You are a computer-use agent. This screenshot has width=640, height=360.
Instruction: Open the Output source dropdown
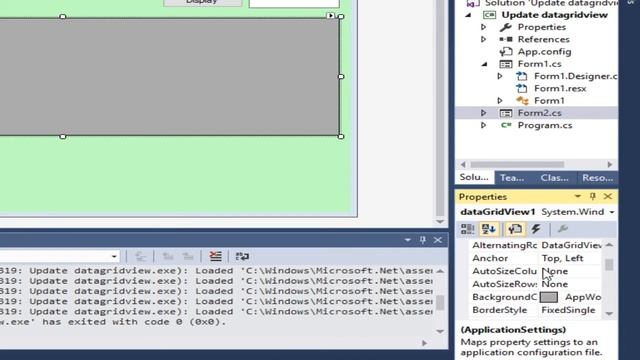[x=114, y=256]
